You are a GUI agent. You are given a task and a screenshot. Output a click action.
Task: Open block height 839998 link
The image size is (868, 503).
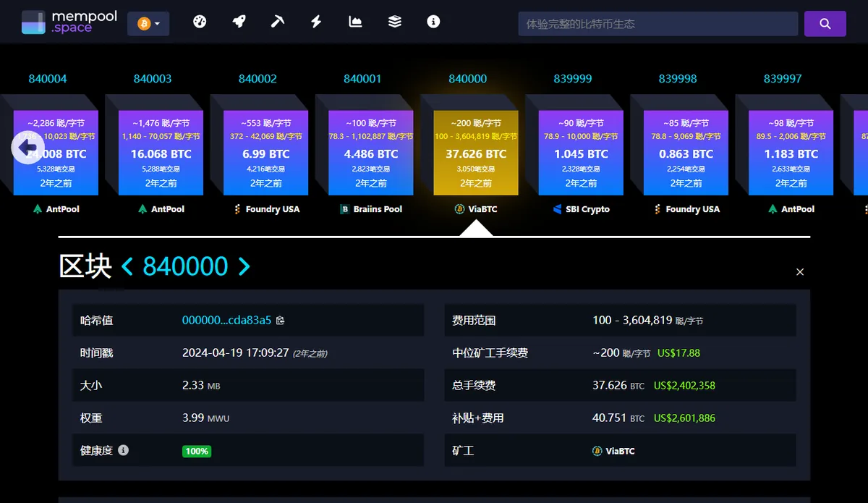[x=678, y=78]
